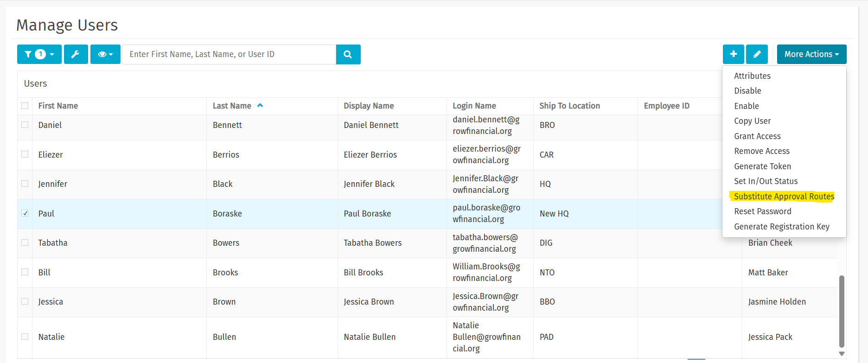This screenshot has width=868, height=363.
Task: Click the Ship To Location column header
Action: (x=569, y=106)
